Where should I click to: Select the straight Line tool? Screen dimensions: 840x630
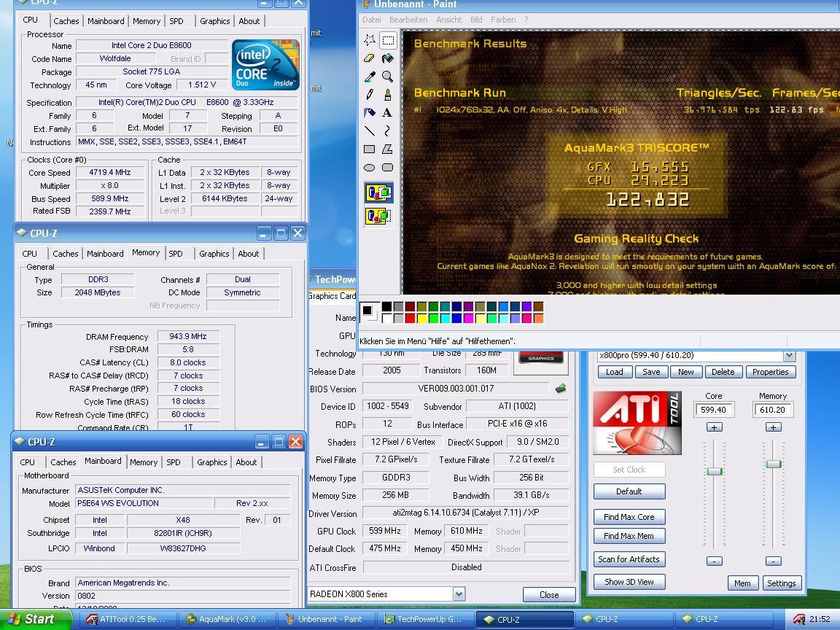370,131
